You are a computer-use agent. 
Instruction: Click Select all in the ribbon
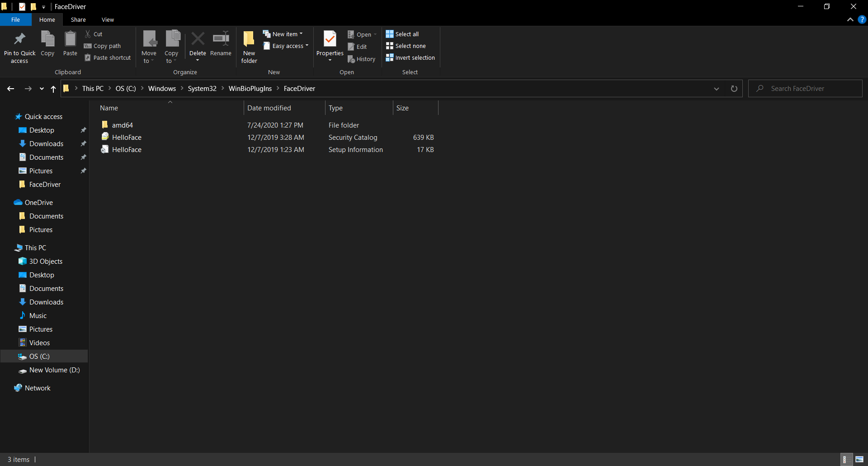[402, 34]
